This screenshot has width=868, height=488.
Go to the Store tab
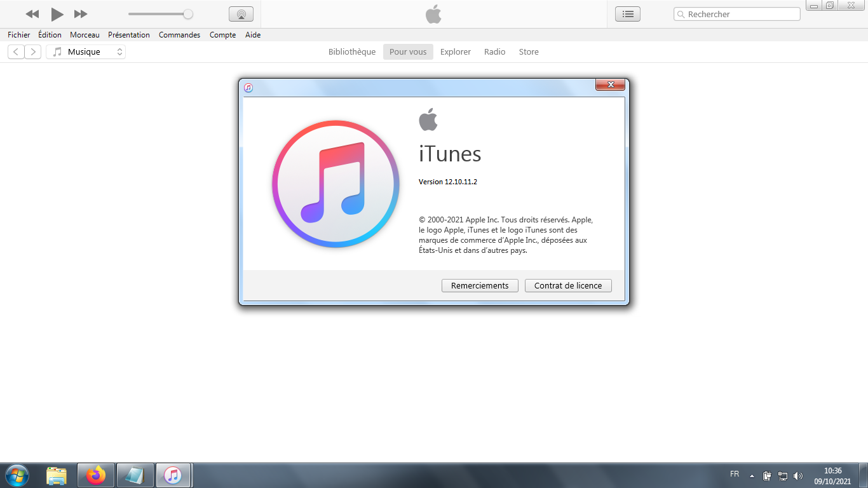point(529,52)
